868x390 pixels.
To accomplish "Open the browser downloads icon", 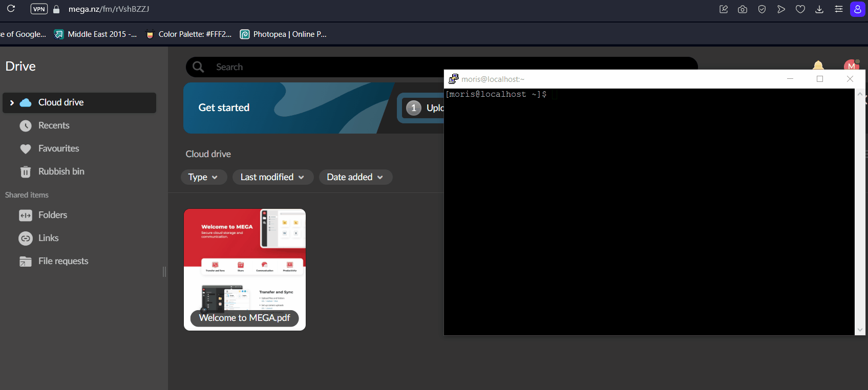I will point(819,9).
